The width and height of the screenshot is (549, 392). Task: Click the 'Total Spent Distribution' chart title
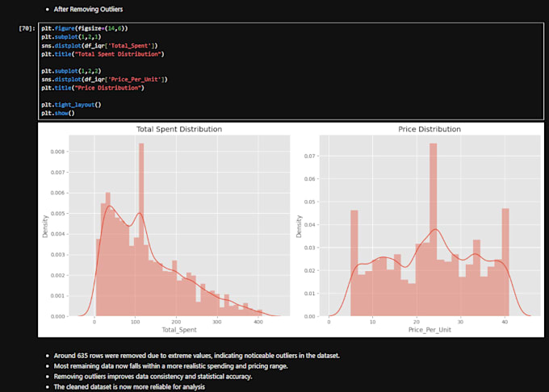[x=179, y=129]
